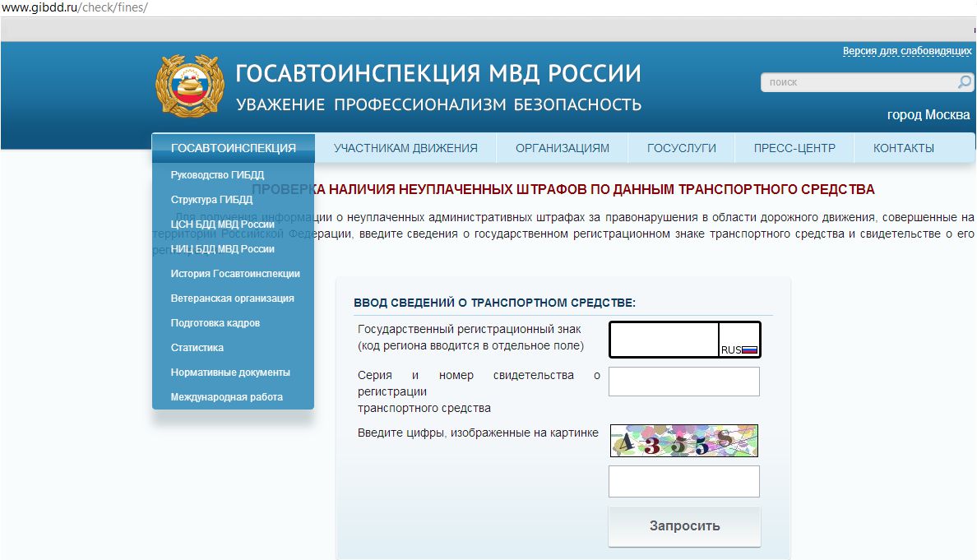977x560 pixels.
Task: Click the город Москва region link
Action: point(928,114)
